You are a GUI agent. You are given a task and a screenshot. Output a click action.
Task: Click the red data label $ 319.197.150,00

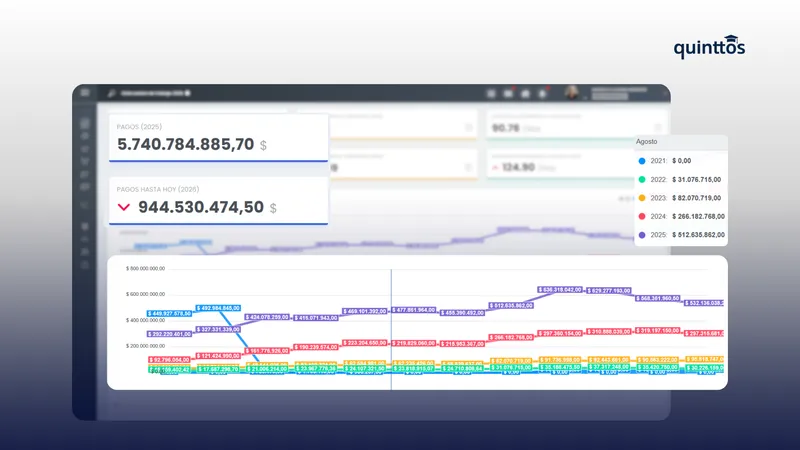(658, 331)
